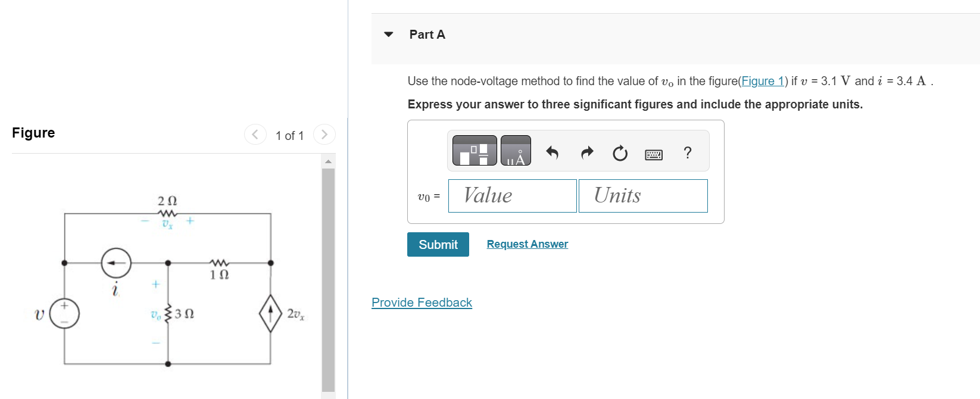Open the Request Answer link
Viewport: 980px width, 399px height.
pyautogui.click(x=526, y=244)
